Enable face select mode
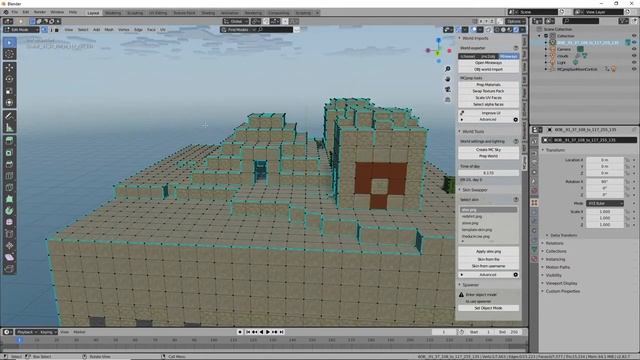 (57, 30)
